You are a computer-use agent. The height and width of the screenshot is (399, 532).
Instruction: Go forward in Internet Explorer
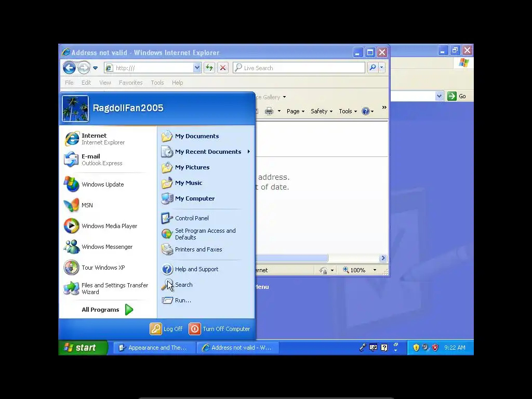point(84,68)
